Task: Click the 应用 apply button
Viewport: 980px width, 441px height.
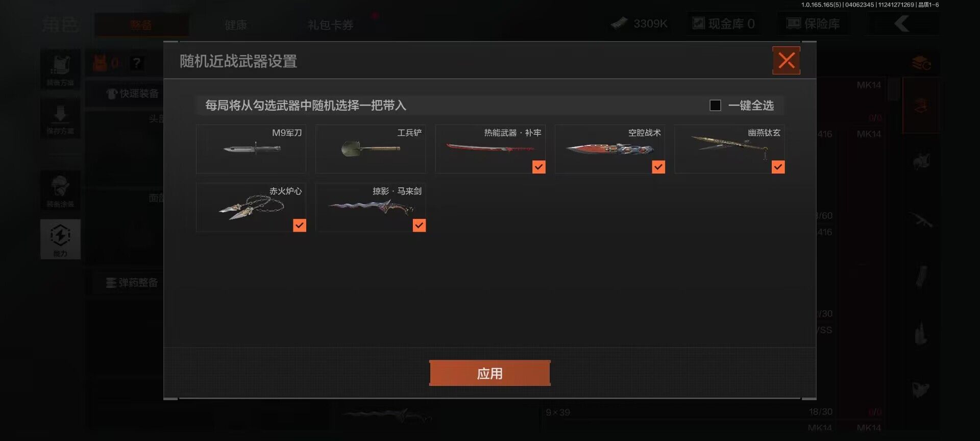Action: coord(489,373)
